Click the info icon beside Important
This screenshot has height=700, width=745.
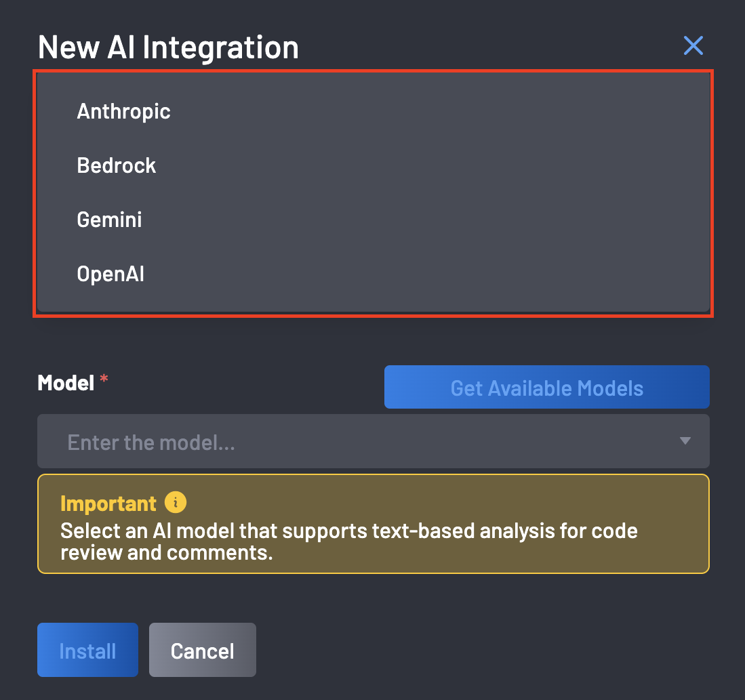(175, 503)
